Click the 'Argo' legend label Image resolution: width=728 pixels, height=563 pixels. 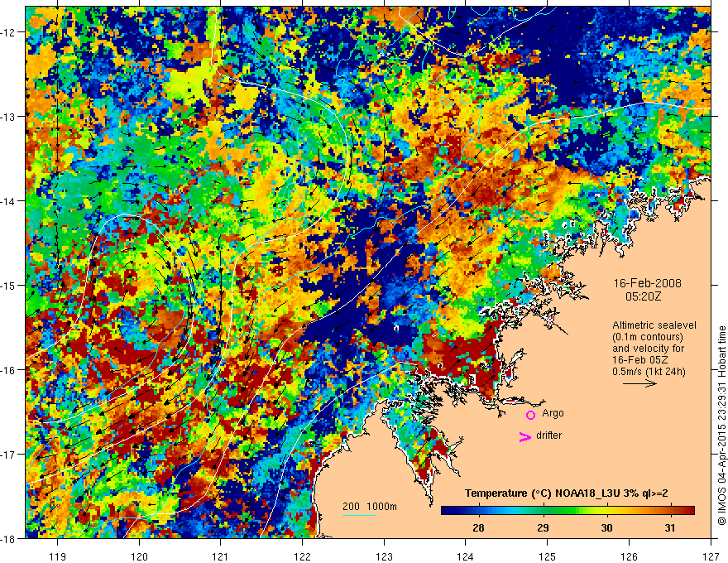553,413
